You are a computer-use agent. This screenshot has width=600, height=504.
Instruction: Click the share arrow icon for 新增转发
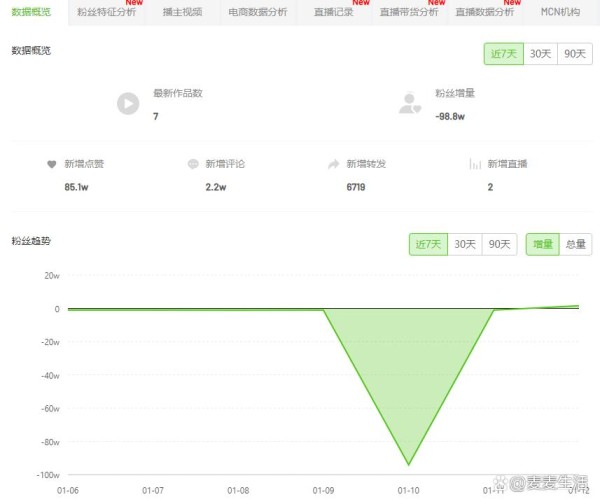pyautogui.click(x=334, y=164)
